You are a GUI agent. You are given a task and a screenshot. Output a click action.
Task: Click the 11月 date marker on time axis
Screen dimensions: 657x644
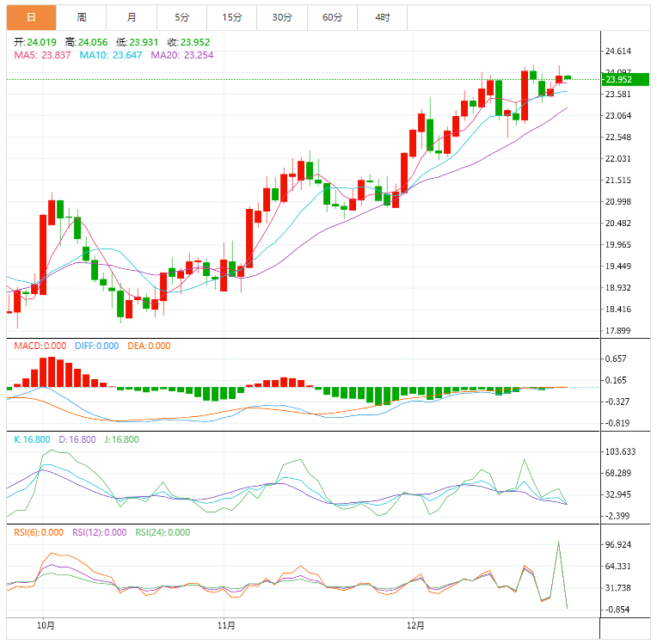226,624
